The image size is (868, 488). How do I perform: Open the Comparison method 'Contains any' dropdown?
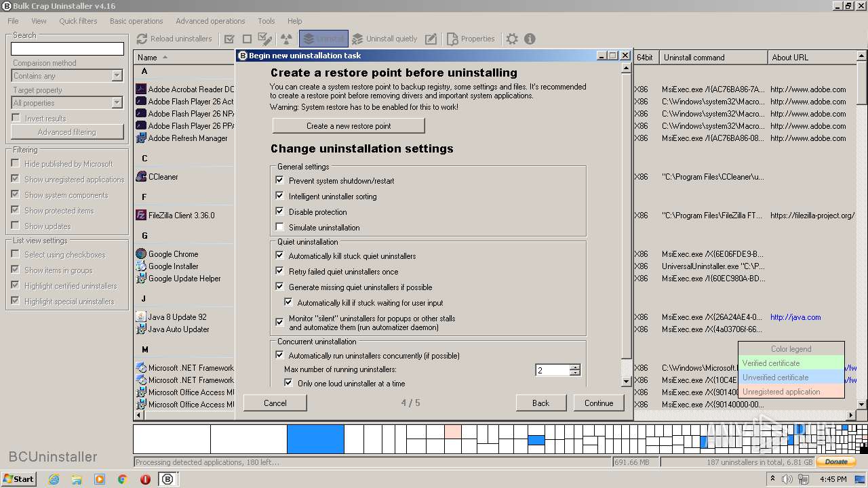(x=117, y=76)
